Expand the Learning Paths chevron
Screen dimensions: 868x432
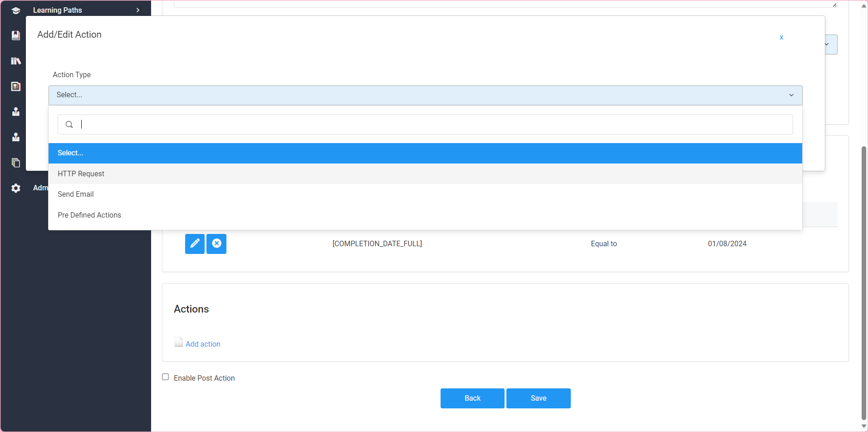tap(138, 10)
